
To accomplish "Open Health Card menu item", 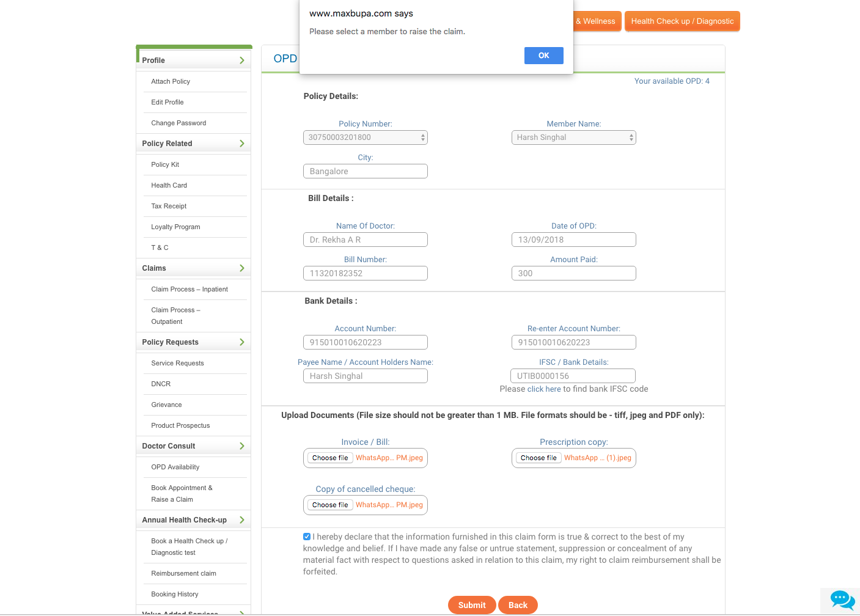I will (169, 185).
